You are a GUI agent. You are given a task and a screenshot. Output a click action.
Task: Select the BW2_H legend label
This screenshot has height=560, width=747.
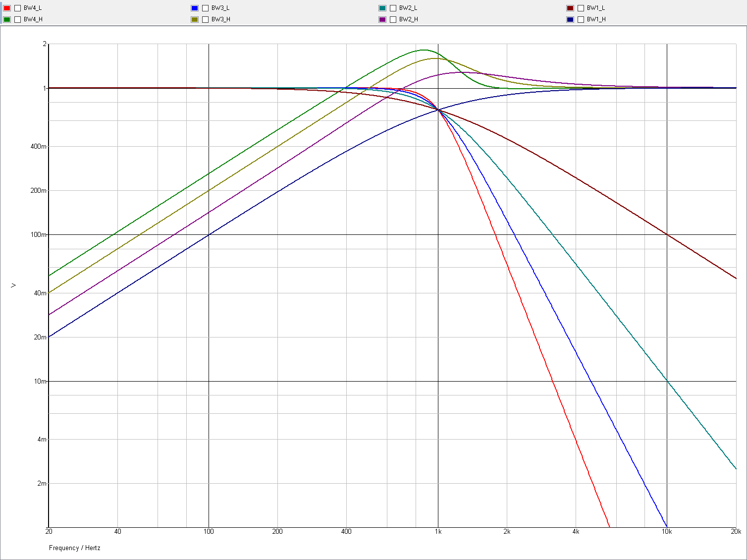tap(409, 19)
